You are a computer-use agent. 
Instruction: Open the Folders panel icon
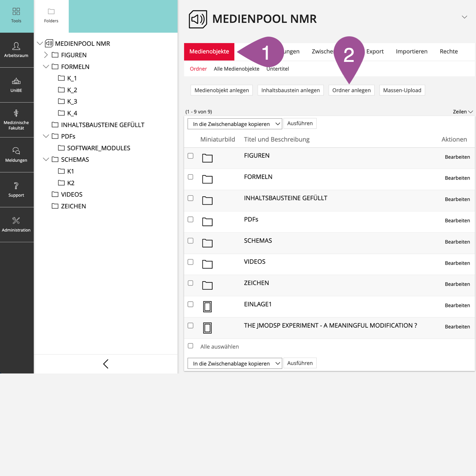51,12
